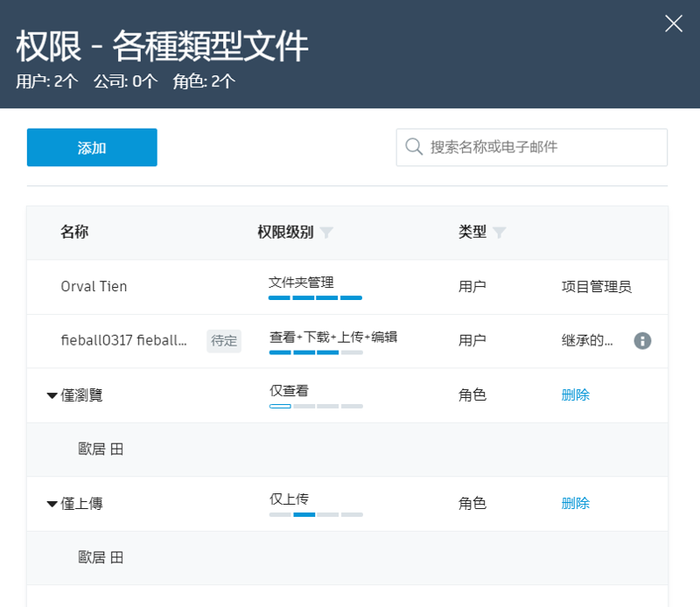Click the 权限级别 column header text
Screen dimensions: 700x607
coord(286,232)
